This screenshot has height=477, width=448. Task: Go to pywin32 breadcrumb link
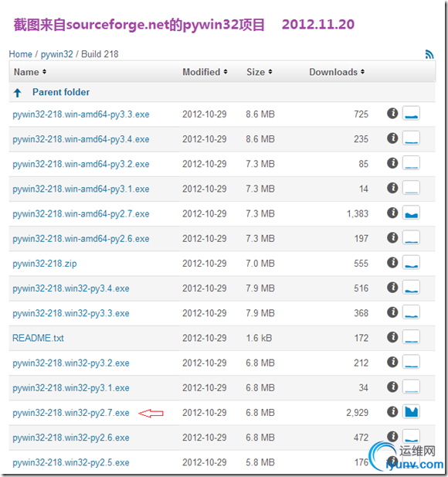(x=57, y=54)
